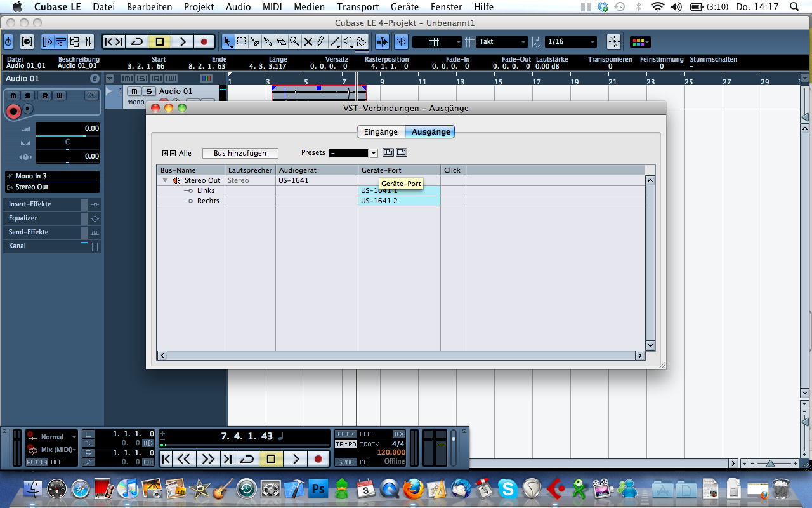Open the Pool window icon in toolbar
The height and width of the screenshot is (508, 812).
pyautogui.click(x=74, y=42)
